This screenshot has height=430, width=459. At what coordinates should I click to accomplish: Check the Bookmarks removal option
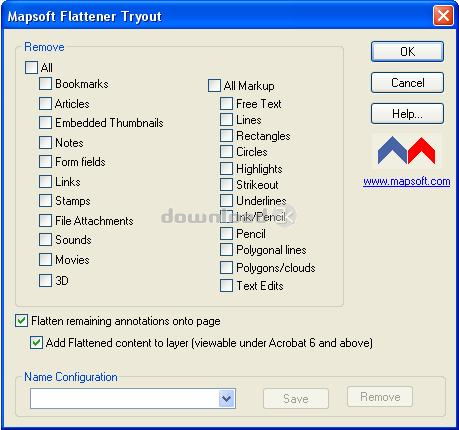point(45,84)
